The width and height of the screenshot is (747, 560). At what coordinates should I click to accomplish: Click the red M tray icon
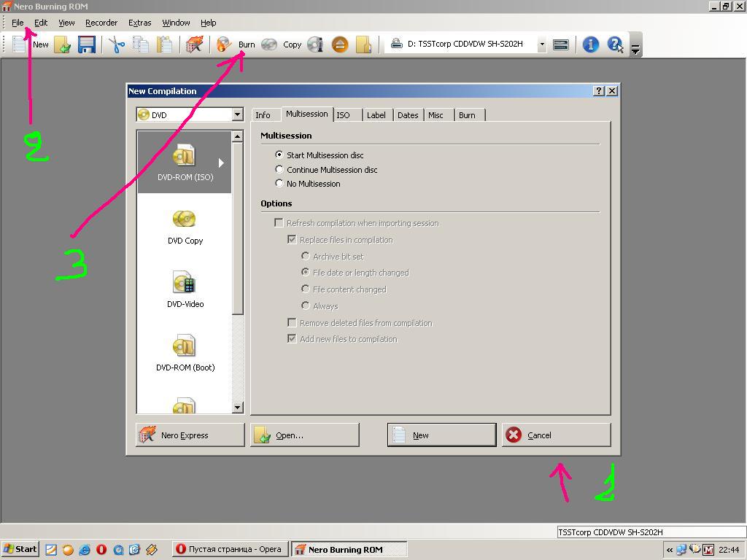pos(708,550)
